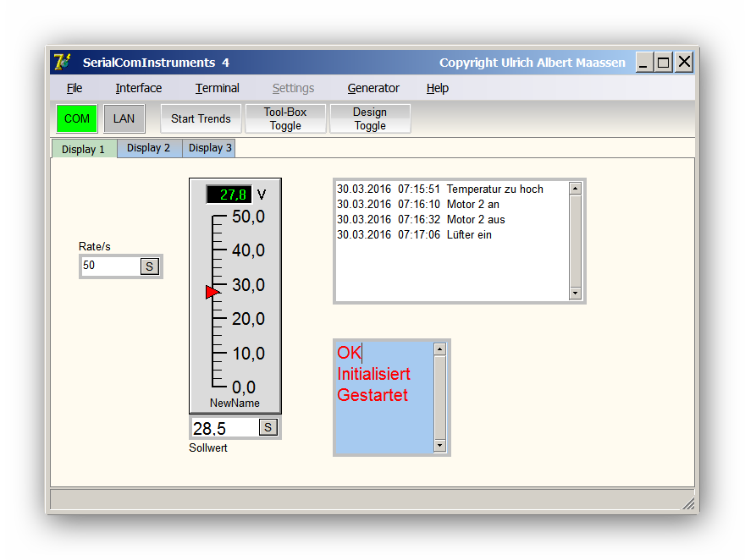Click the S send button next to Rate/s
Screen dimensions: 745x560
tap(150, 266)
